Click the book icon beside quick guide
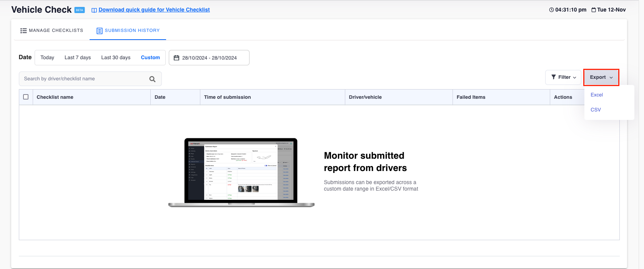 (x=94, y=10)
